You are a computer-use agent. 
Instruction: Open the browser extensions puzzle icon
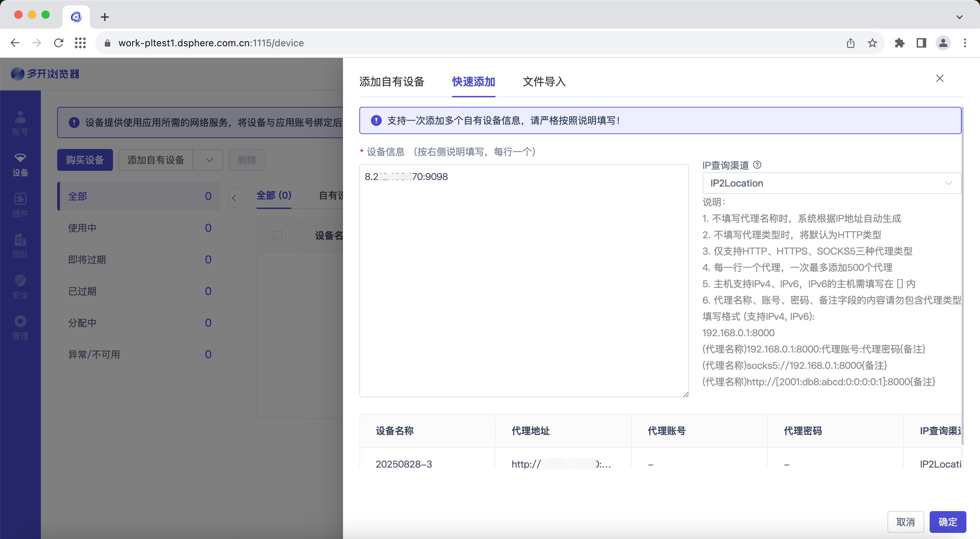899,43
